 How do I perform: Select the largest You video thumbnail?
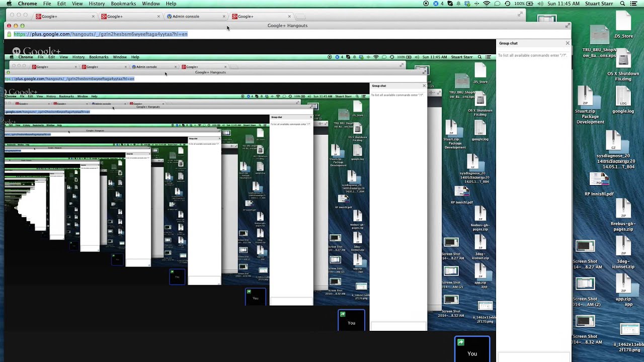472,349
